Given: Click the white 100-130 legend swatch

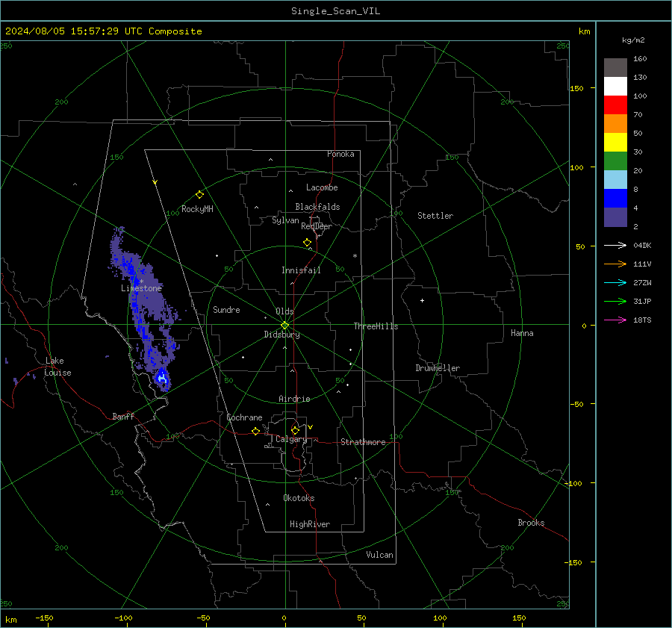Looking at the screenshot, I should tap(615, 87).
